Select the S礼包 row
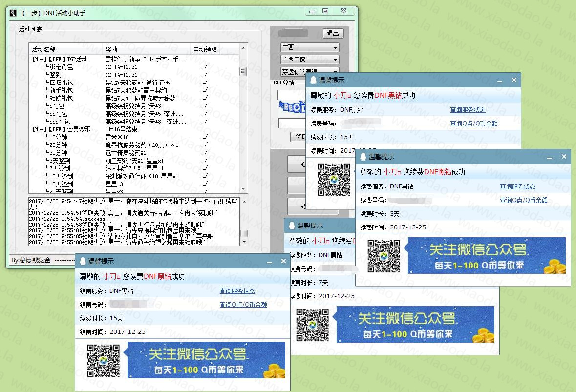This screenshot has height=392, width=576. [x=134, y=106]
